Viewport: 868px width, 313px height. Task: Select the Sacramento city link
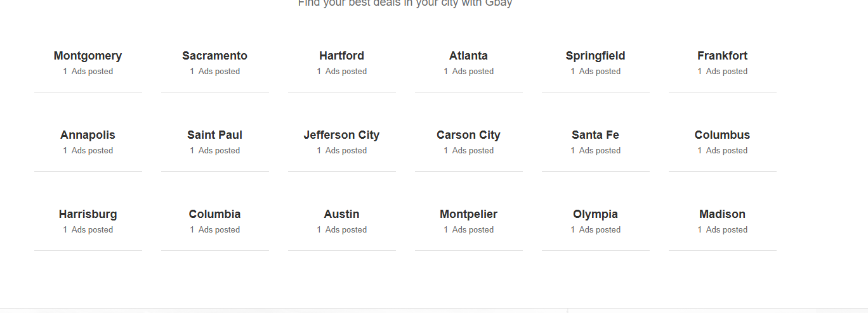tap(214, 56)
